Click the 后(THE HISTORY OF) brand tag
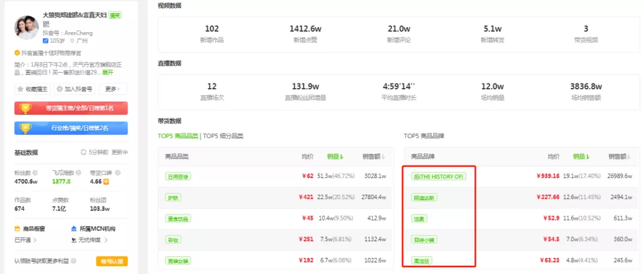Viewport: 644px width, 274px height. [x=438, y=176]
